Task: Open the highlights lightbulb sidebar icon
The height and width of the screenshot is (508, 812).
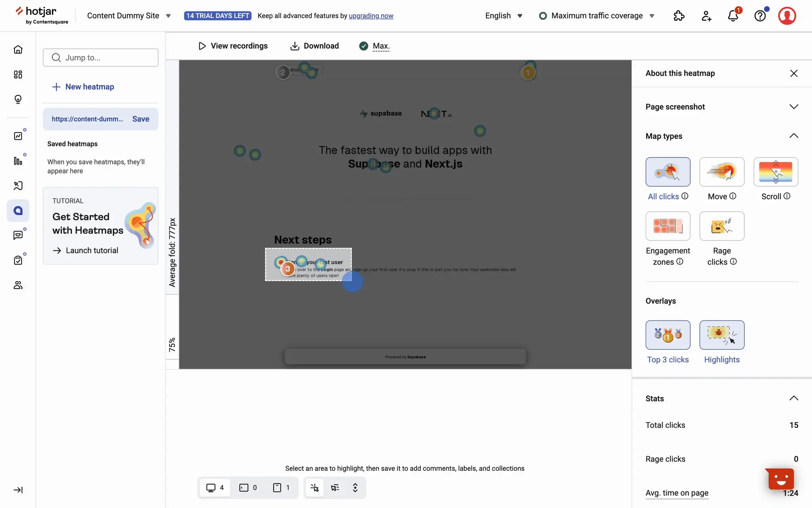Action: pyautogui.click(x=18, y=99)
